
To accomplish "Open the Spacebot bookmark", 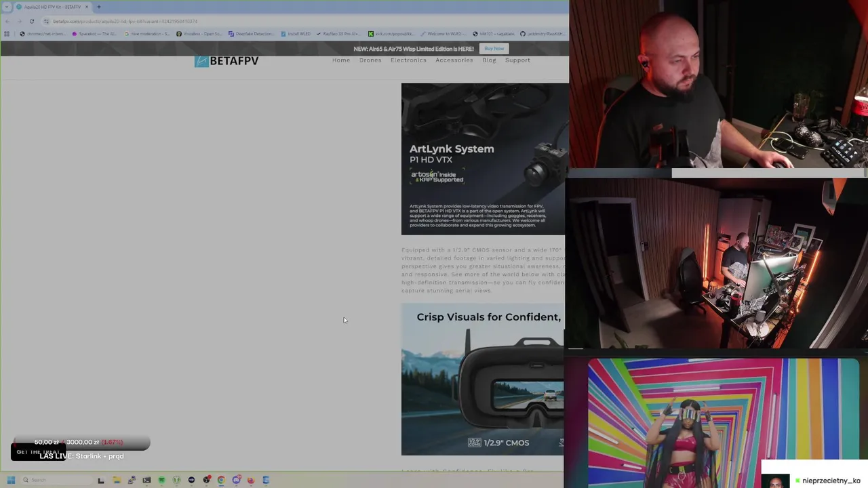I will [96, 33].
